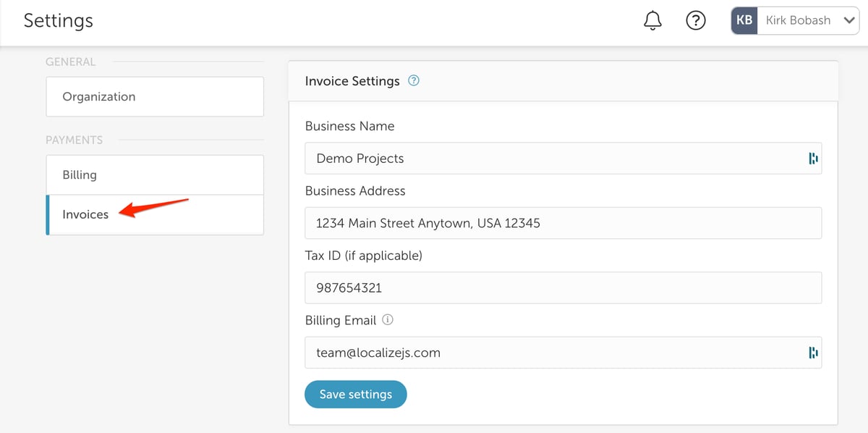Click the Billing Email input field
Viewport: 868px width, 433px height.
point(563,353)
